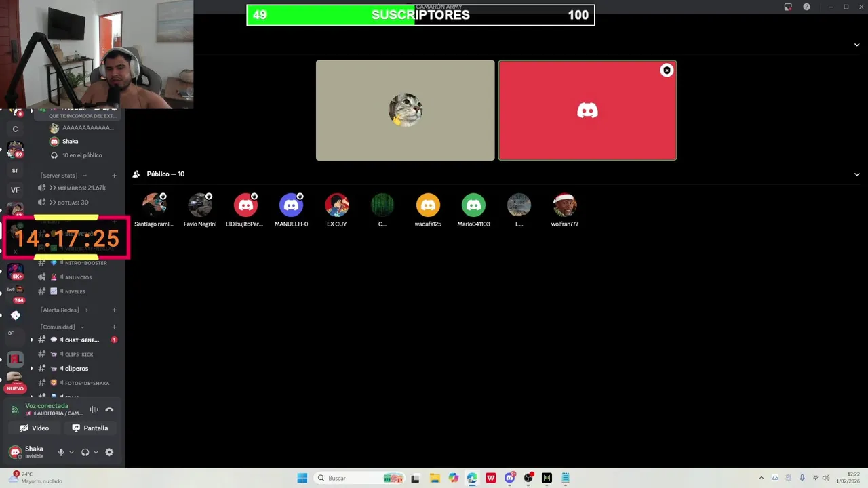
Task: Click wadafa125 avatar in audience
Action: [428, 205]
